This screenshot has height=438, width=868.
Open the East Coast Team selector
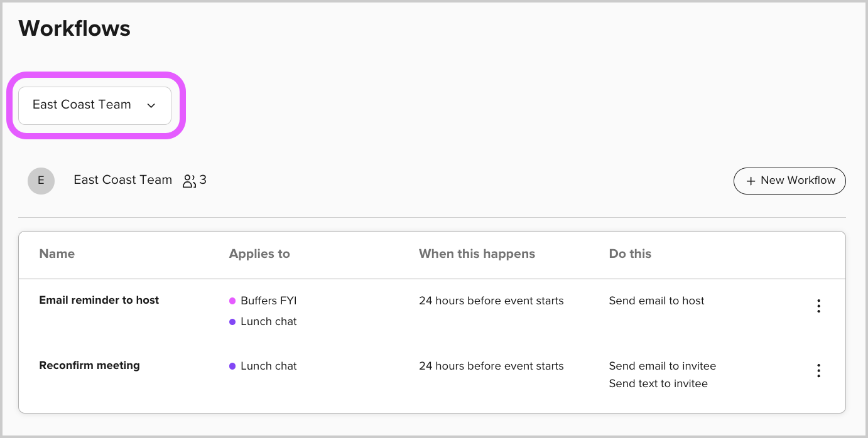point(94,105)
